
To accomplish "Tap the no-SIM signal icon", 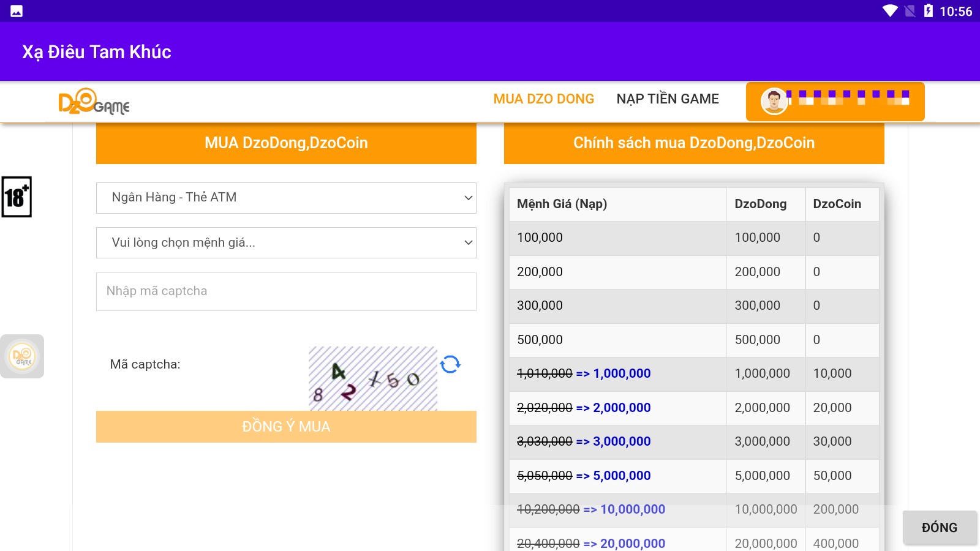I will click(x=910, y=11).
